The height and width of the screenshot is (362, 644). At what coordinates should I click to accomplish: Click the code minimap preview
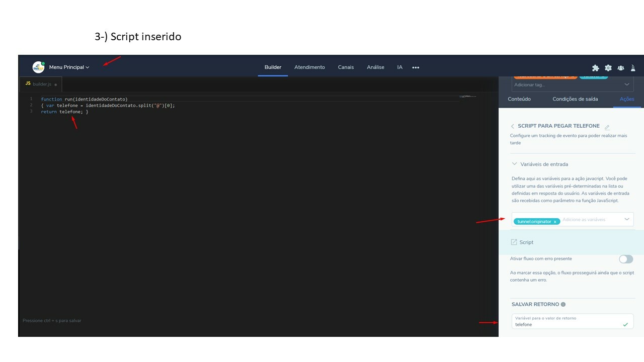(467, 96)
